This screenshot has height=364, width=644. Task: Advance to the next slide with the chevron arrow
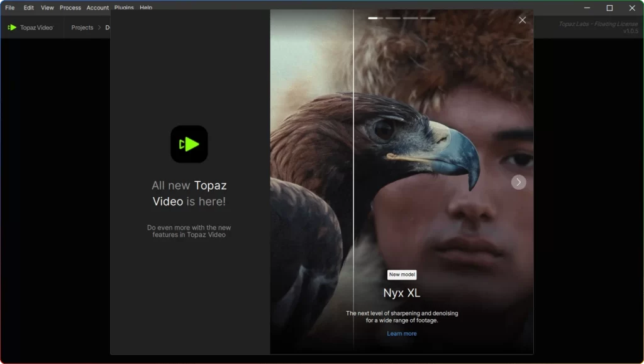tap(518, 182)
